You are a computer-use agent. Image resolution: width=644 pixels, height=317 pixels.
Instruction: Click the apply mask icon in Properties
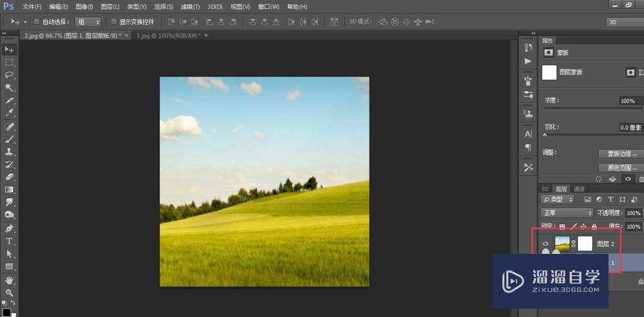tap(613, 179)
